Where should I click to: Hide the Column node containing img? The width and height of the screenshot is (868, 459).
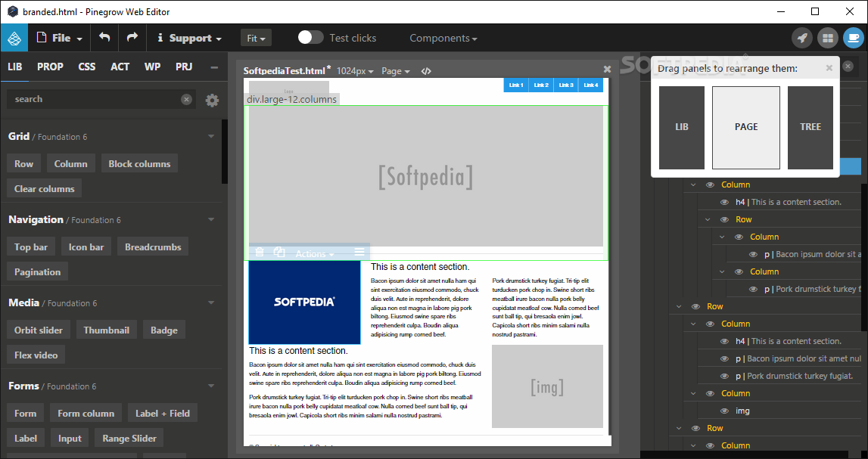click(710, 394)
